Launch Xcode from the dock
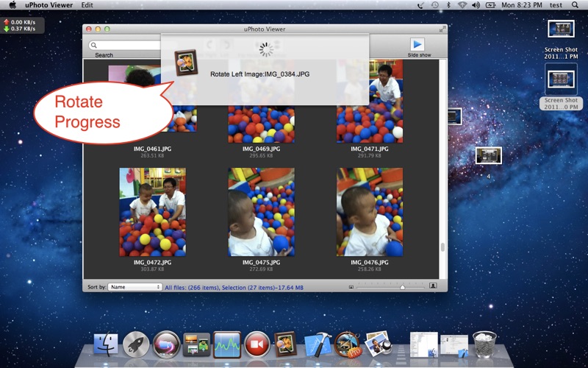 pos(318,344)
